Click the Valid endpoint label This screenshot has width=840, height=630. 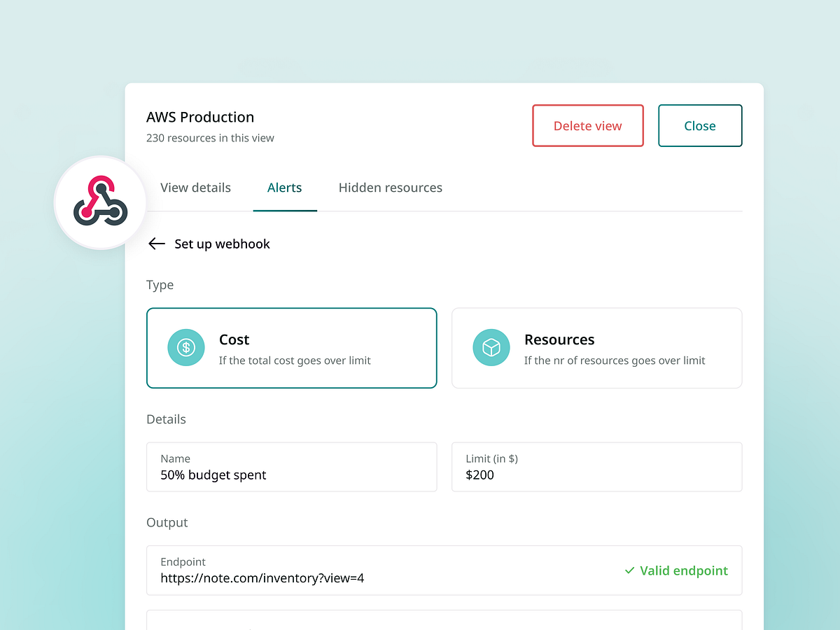pos(683,570)
